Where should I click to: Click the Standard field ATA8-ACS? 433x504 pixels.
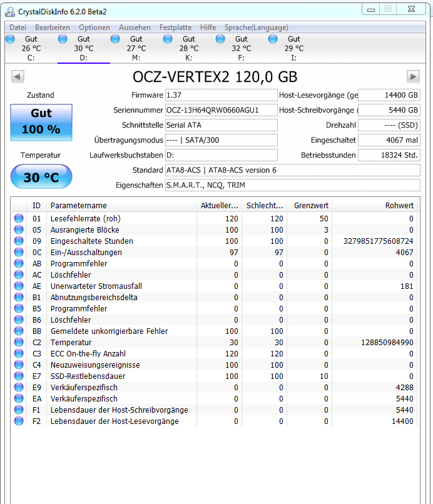pos(293,170)
